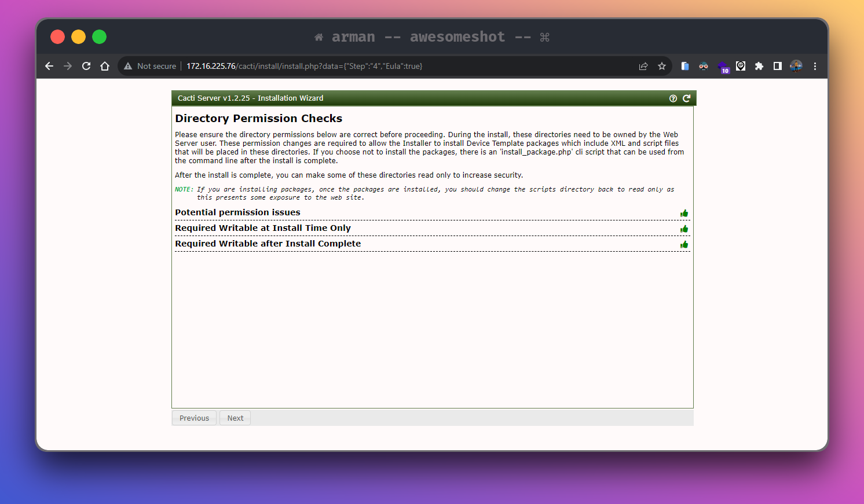Click thumbs-up icon for Potential permission issues
Image resolution: width=864 pixels, height=504 pixels.
[x=684, y=213]
